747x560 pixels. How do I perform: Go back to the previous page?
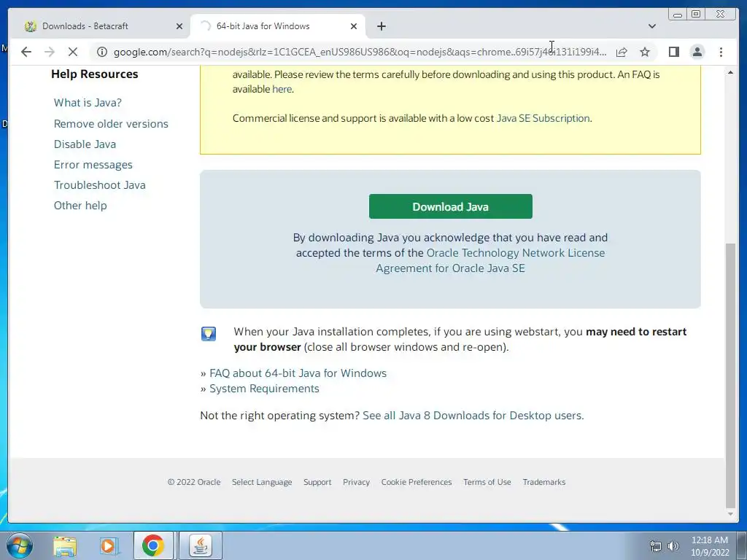coord(26,52)
